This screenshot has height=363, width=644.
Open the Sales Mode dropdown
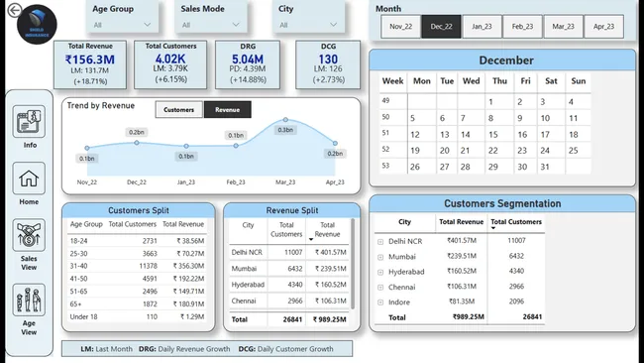211,25
